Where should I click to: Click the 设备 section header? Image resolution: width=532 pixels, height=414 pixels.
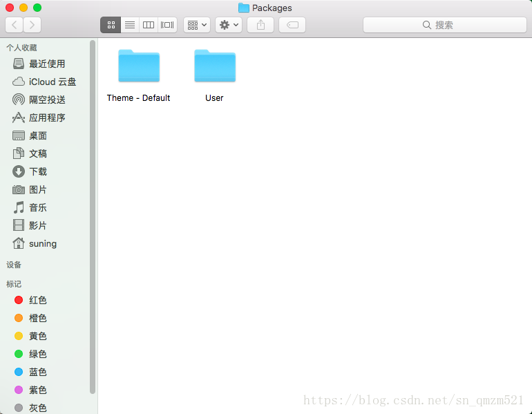point(14,265)
